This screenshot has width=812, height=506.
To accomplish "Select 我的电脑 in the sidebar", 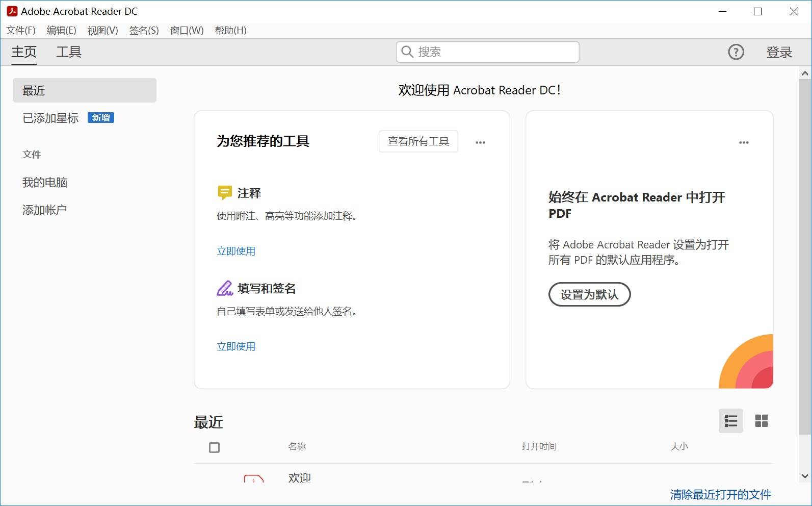I will (x=45, y=183).
